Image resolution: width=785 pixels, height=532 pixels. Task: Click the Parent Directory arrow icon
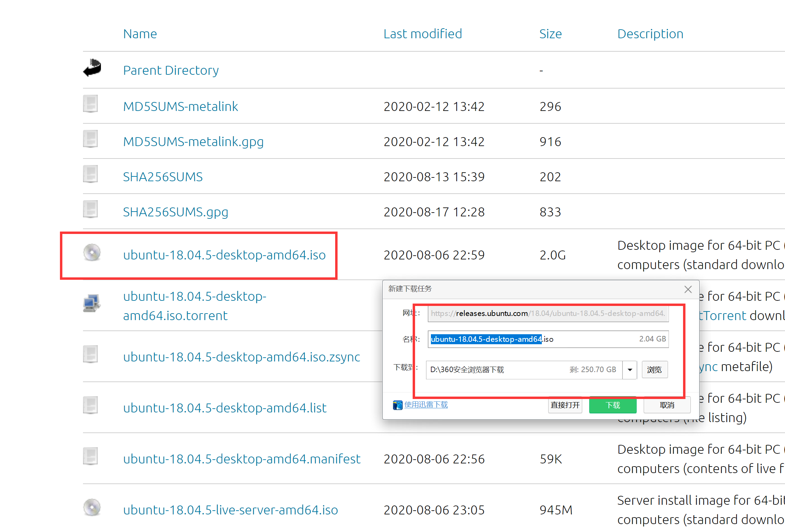[92, 68]
